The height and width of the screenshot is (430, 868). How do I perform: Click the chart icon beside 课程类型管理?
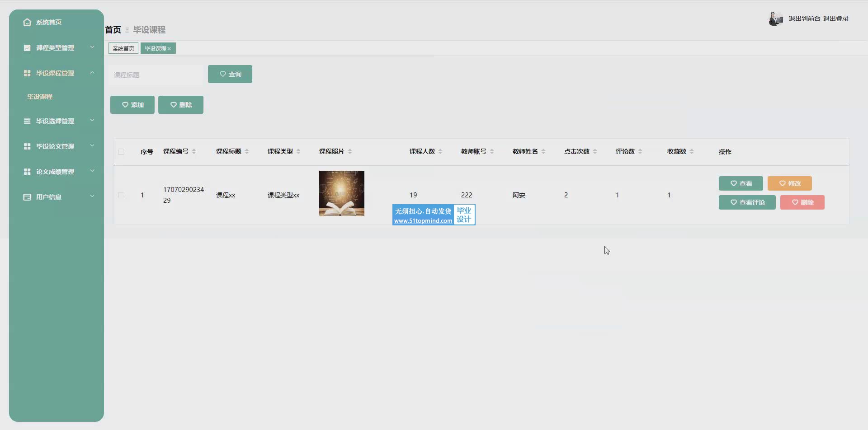(27, 48)
